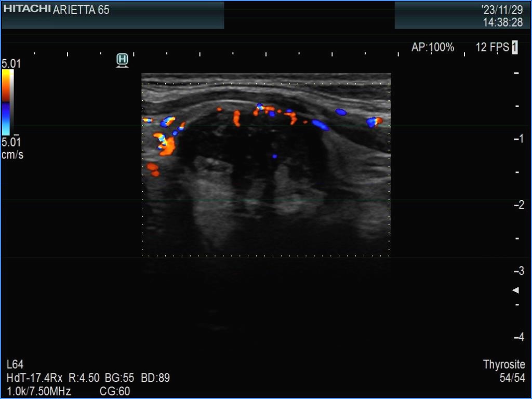Image resolution: width=532 pixels, height=399 pixels.
Task: Click the 1.0k/7.50MHz frequency readout
Action: 39,391
